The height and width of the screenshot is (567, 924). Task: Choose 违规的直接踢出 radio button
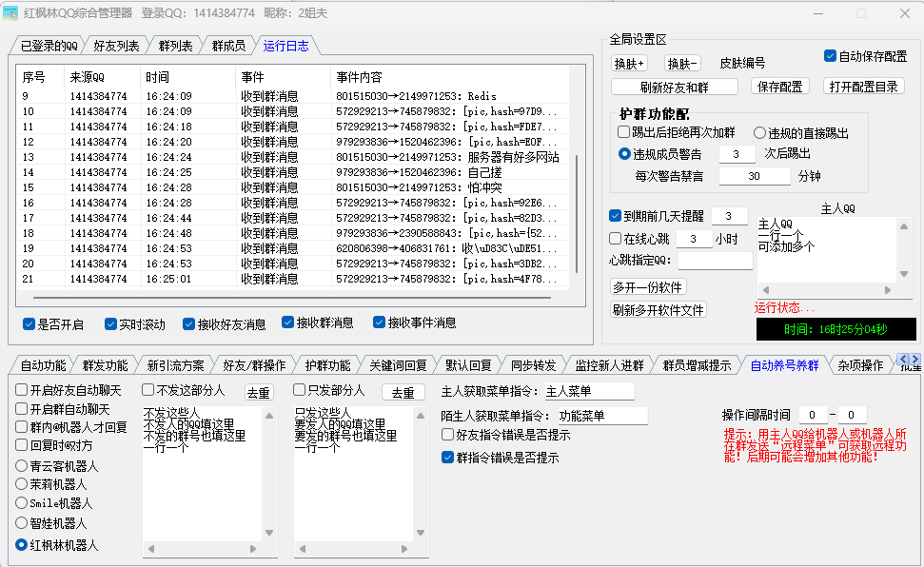point(760,133)
